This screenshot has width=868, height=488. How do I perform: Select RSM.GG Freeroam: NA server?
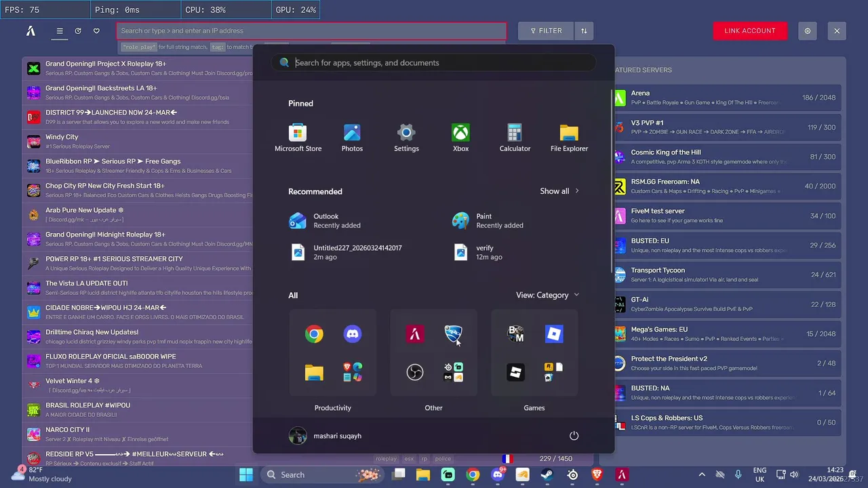coord(726,186)
